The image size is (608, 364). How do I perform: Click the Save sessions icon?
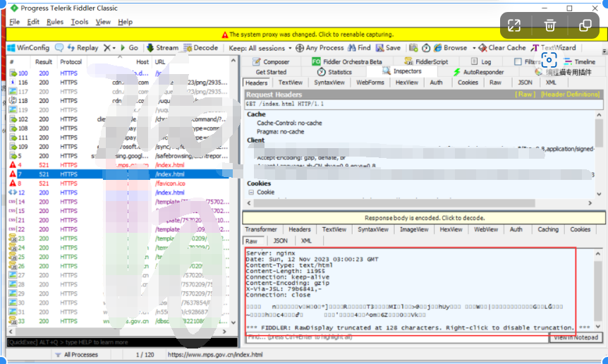[x=379, y=48]
